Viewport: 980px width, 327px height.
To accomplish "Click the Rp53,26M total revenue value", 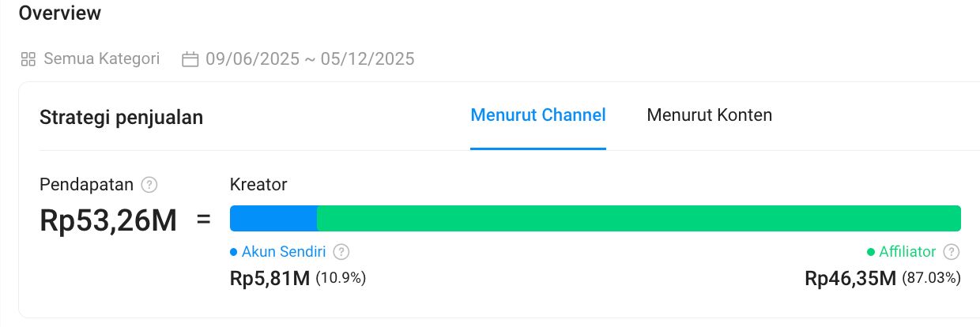I will click(108, 220).
